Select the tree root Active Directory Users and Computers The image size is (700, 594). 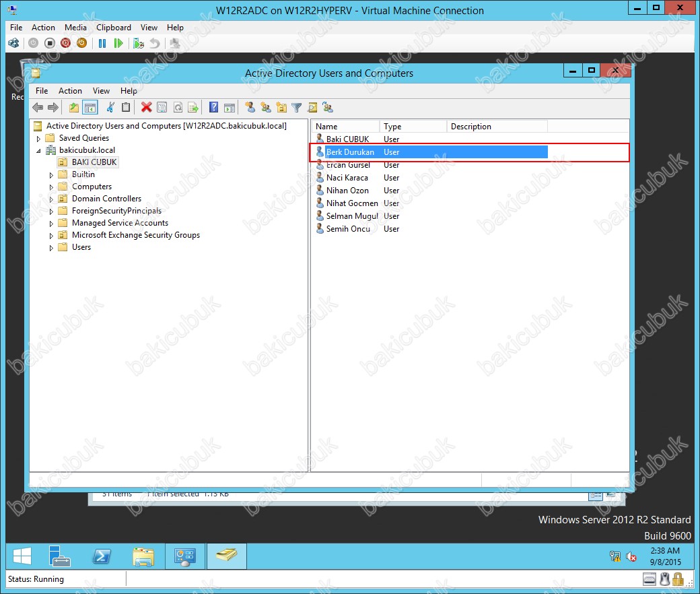(x=166, y=126)
